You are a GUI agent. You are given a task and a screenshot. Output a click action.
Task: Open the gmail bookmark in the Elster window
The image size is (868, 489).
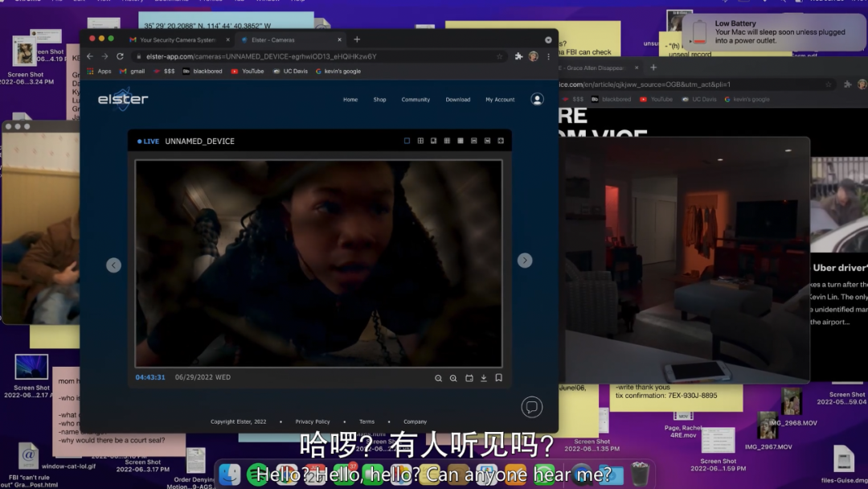[x=133, y=71]
